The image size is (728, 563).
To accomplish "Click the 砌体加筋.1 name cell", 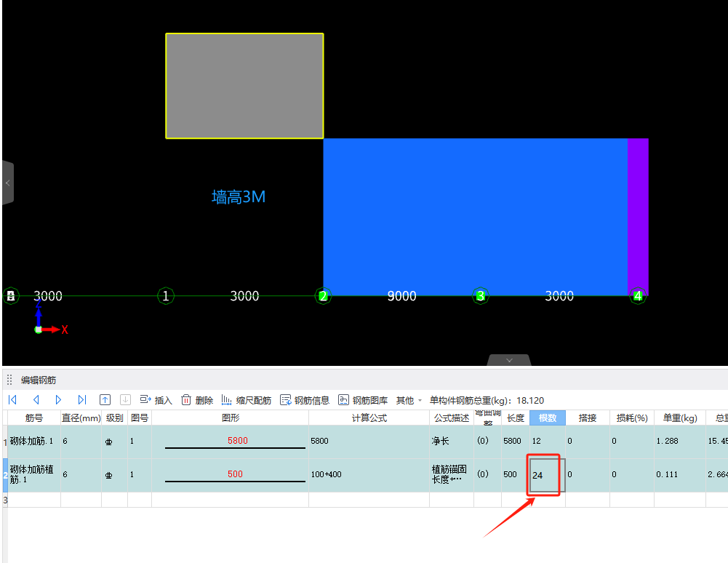I will (34, 442).
